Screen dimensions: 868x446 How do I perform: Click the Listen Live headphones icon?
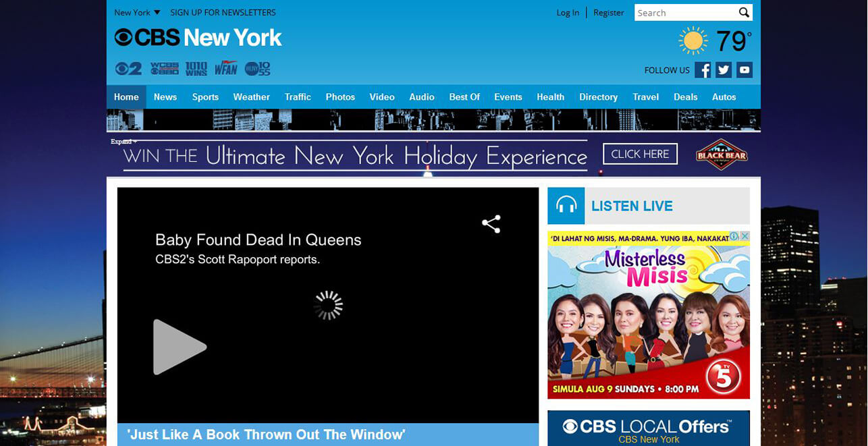coord(566,206)
